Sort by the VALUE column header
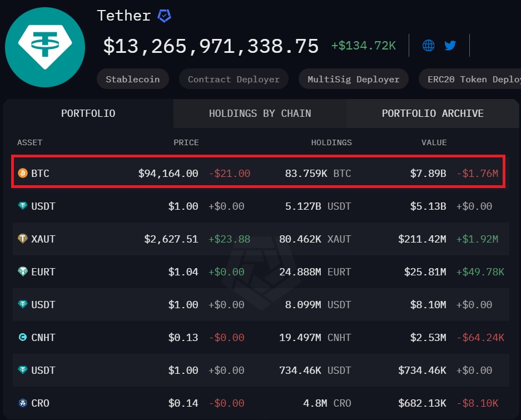The height and width of the screenshot is (420, 521). coord(434,142)
